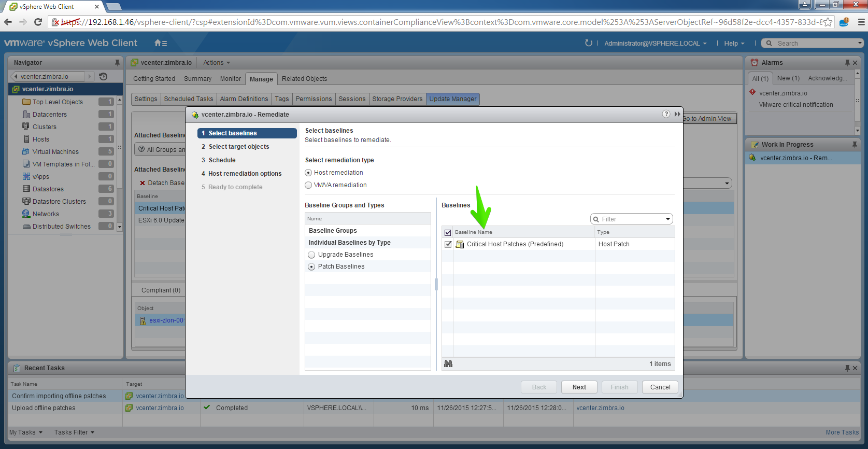Close the Recent Tasks panel
The height and width of the screenshot is (449, 868).
click(x=855, y=368)
